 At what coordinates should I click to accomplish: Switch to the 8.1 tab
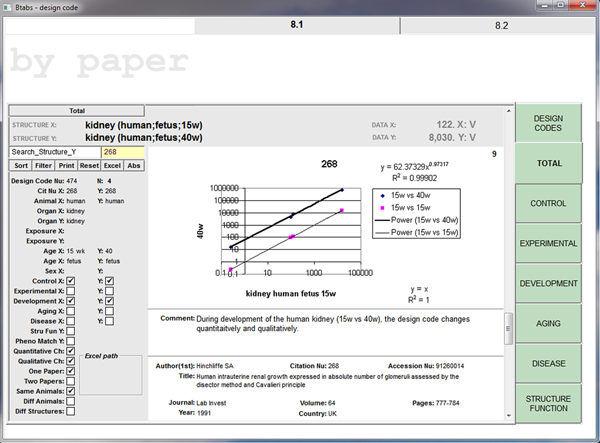[297, 25]
